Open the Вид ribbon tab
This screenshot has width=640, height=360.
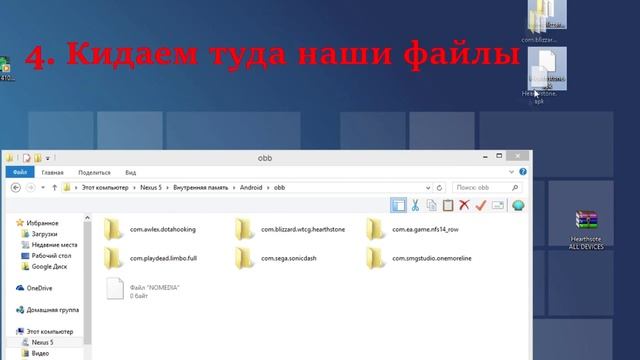coord(131,173)
